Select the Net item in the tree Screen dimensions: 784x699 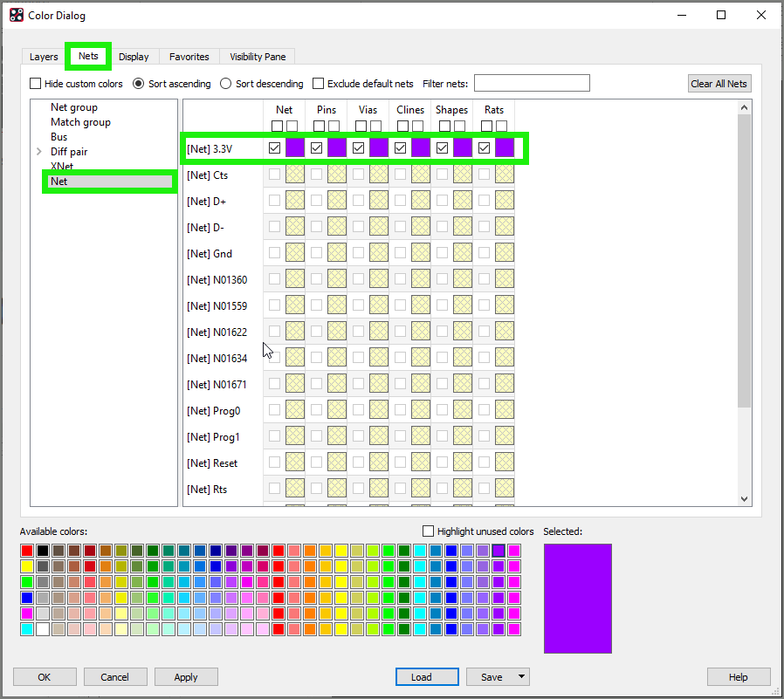point(59,182)
